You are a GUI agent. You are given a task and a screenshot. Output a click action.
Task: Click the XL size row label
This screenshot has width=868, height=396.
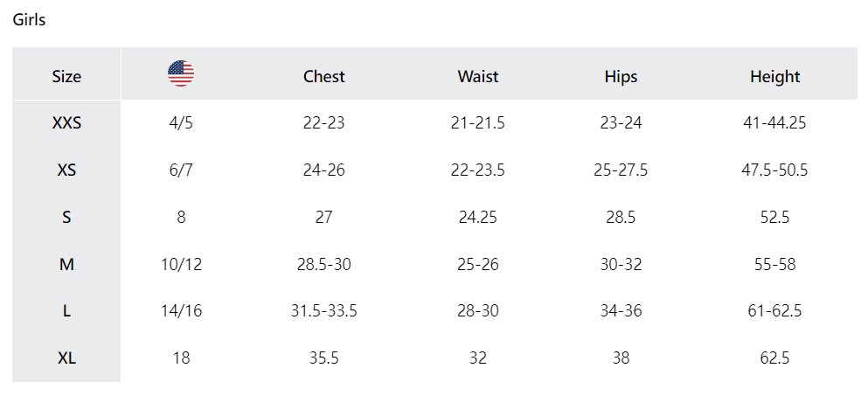(x=66, y=358)
